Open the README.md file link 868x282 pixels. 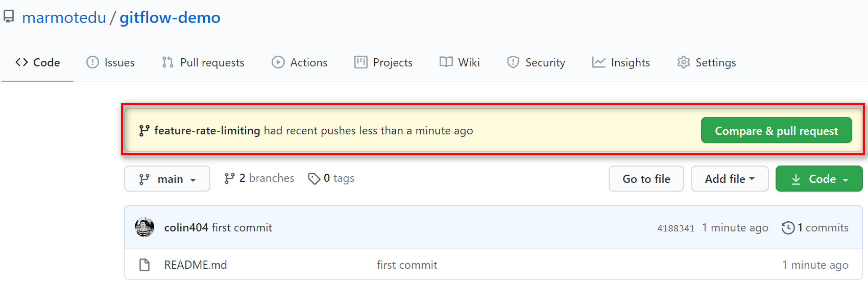[x=196, y=265]
